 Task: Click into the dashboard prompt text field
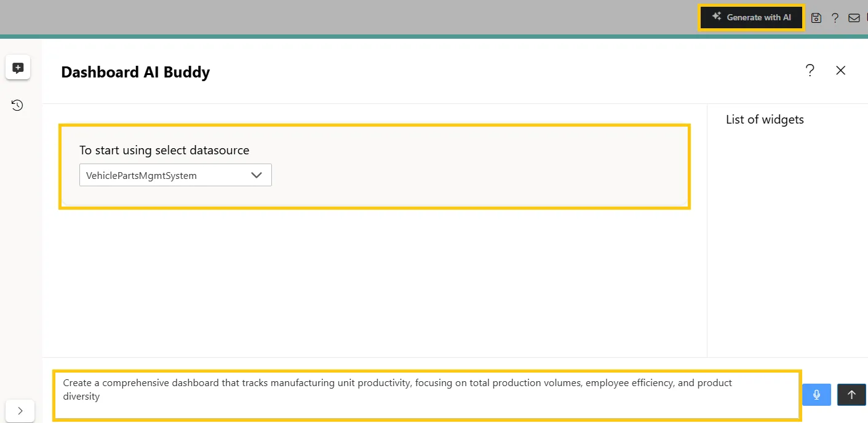(x=427, y=395)
